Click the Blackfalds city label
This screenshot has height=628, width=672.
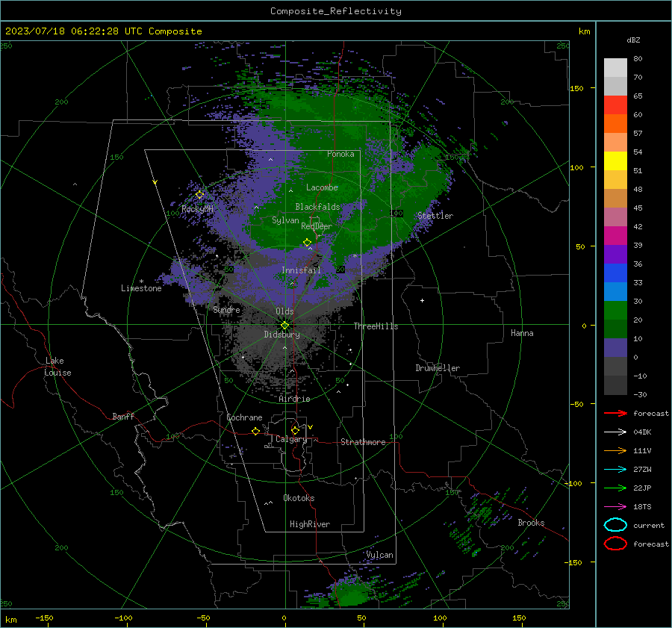point(317,207)
